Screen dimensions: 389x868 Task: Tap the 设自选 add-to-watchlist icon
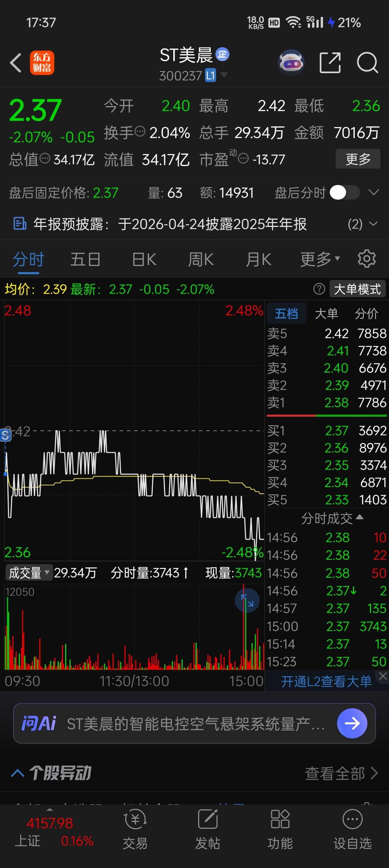click(x=353, y=829)
